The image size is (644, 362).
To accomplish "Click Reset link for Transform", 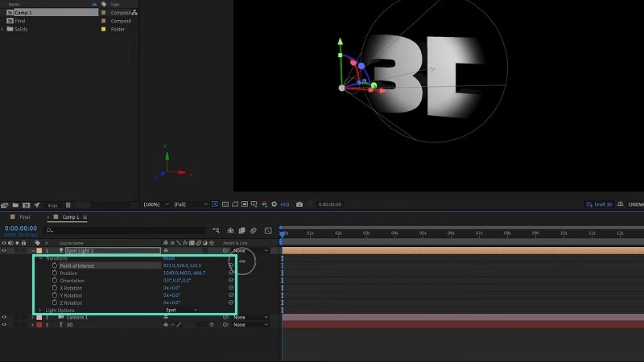I will click(169, 258).
